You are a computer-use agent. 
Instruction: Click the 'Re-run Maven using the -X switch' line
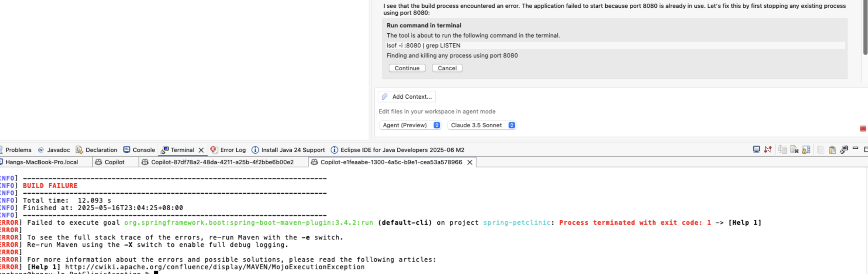click(157, 245)
